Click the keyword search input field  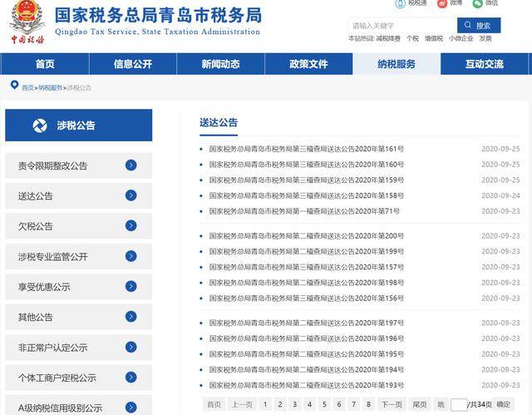click(x=402, y=26)
